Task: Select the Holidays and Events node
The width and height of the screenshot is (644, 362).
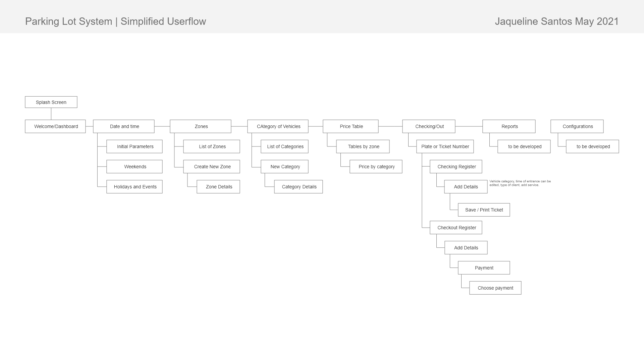Action: (135, 187)
